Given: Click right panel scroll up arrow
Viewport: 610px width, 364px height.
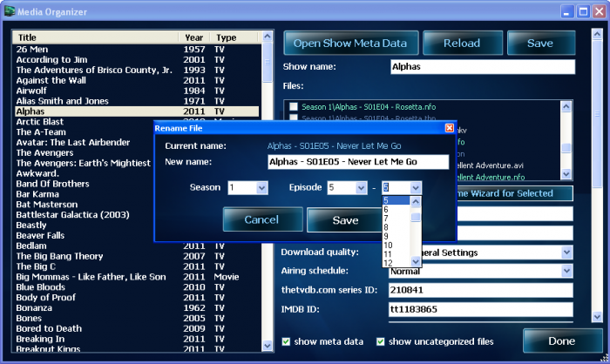Looking at the screenshot, I should 597,34.
